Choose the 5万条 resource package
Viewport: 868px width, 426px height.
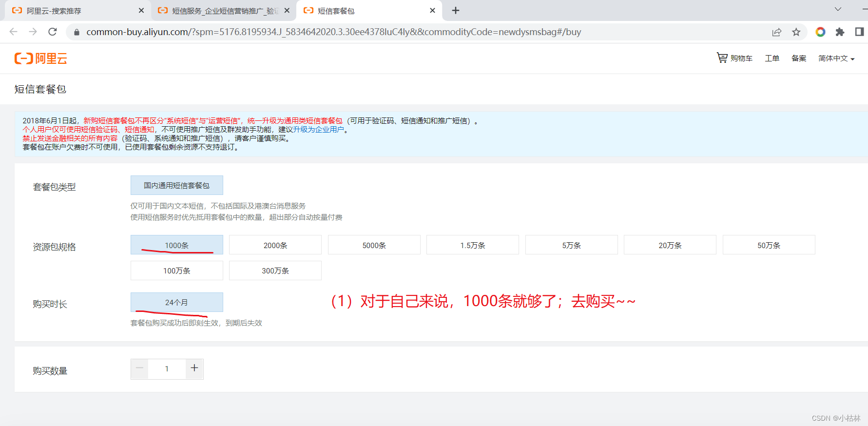coord(572,245)
